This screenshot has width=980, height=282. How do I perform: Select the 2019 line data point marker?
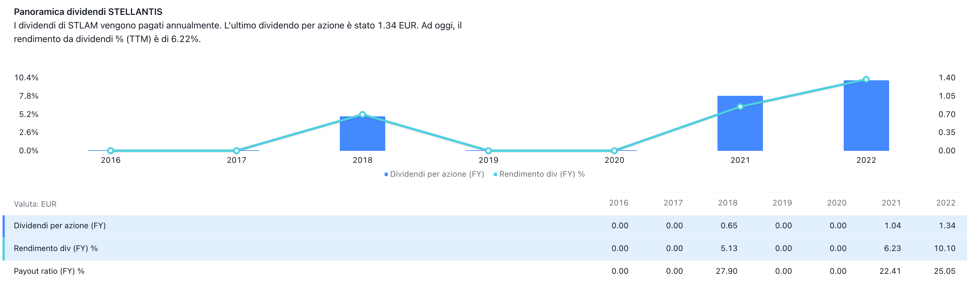coord(488,150)
